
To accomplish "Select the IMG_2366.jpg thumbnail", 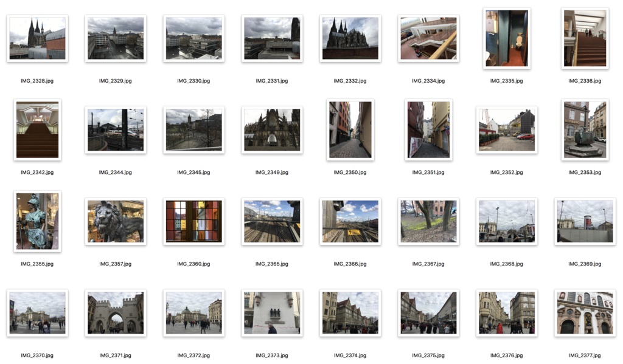I will click(x=350, y=221).
